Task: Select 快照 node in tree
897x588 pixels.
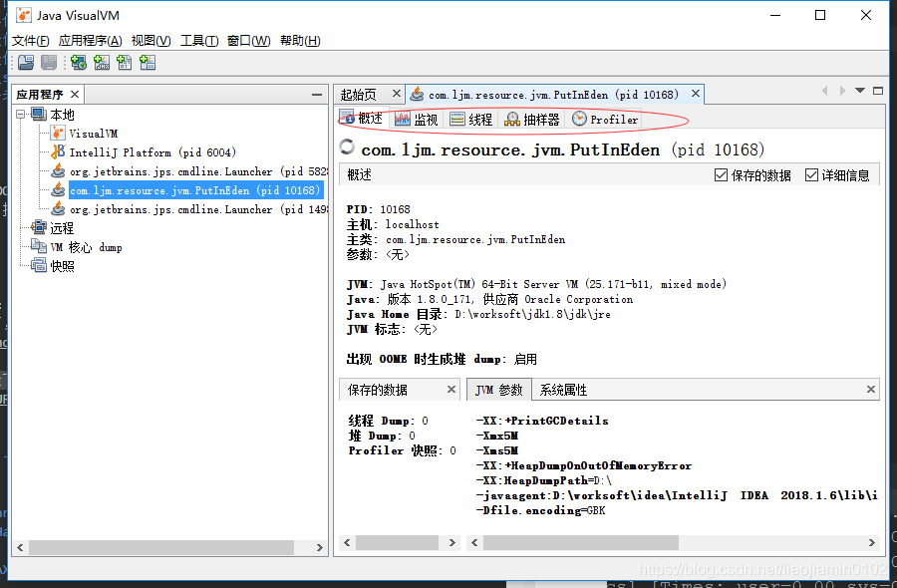Action: 62,266
